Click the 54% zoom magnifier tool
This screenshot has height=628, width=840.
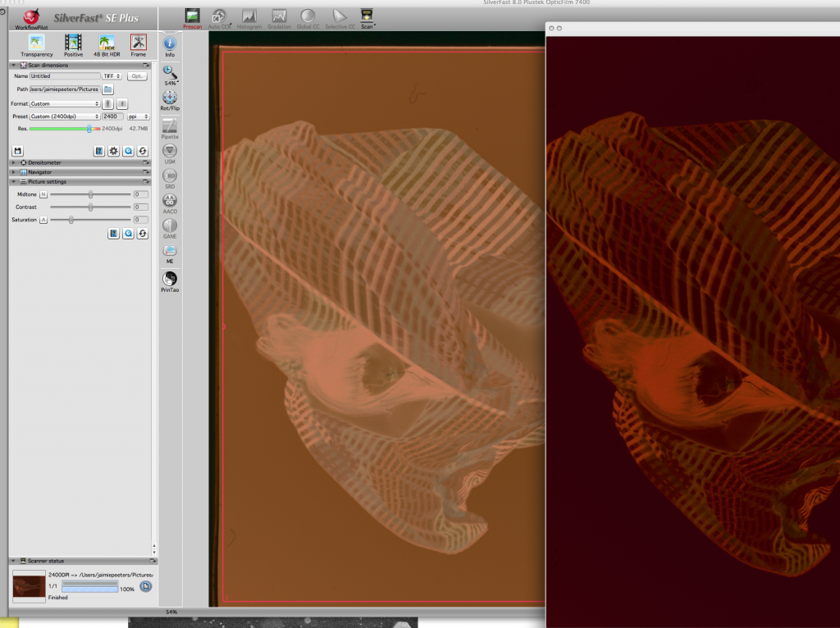170,75
